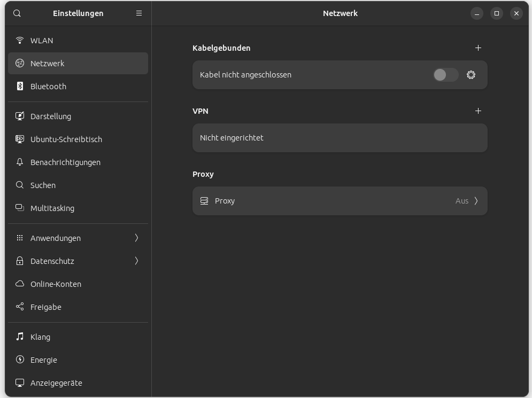Select the Bluetooth icon in sidebar
The height and width of the screenshot is (398, 532).
pos(20,86)
